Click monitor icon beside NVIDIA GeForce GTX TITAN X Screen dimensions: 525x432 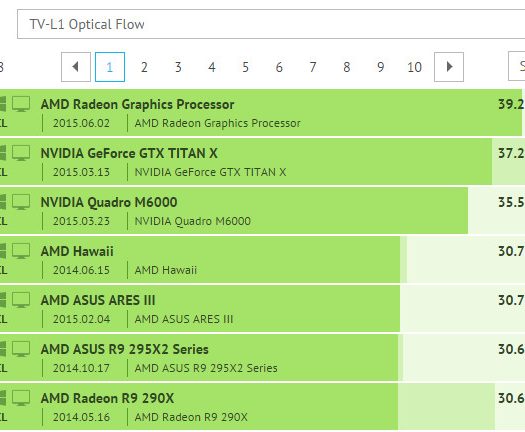(x=21, y=153)
